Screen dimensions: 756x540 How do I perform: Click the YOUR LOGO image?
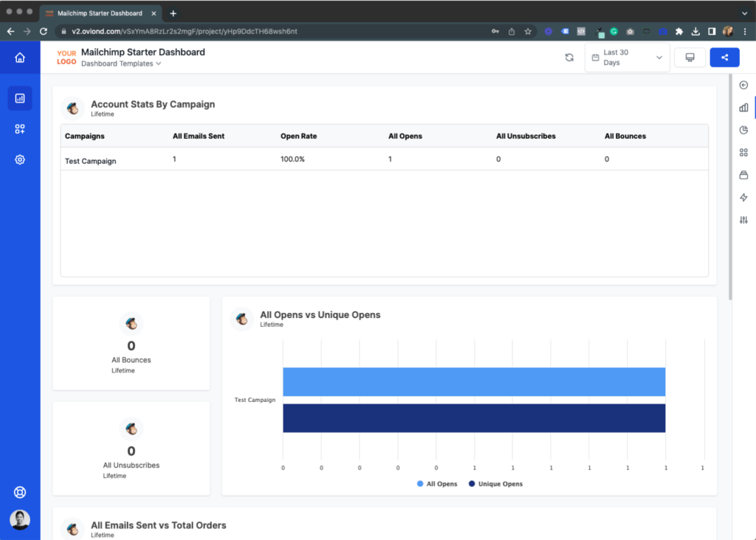66,58
